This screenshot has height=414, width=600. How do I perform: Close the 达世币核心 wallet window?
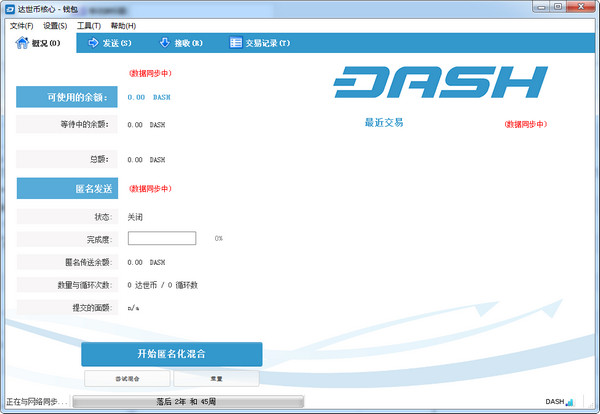click(x=580, y=7)
